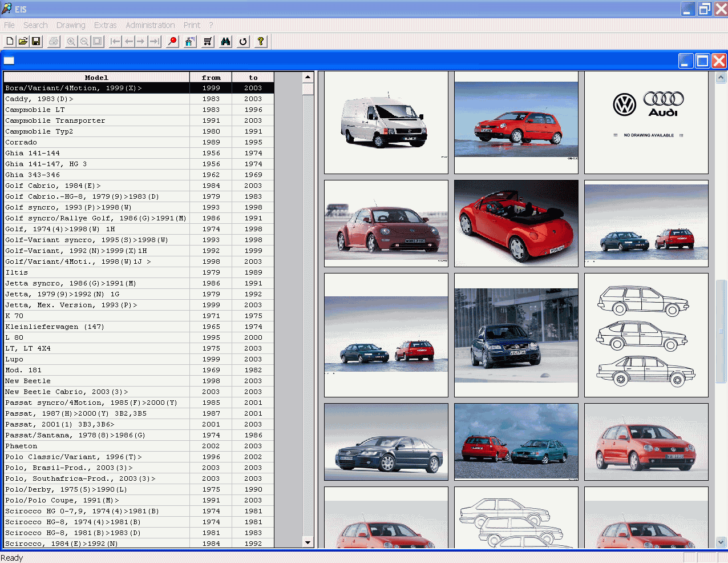Screen dimensions: 728x563
Task: Click the spray can icon
Action: 191,41
